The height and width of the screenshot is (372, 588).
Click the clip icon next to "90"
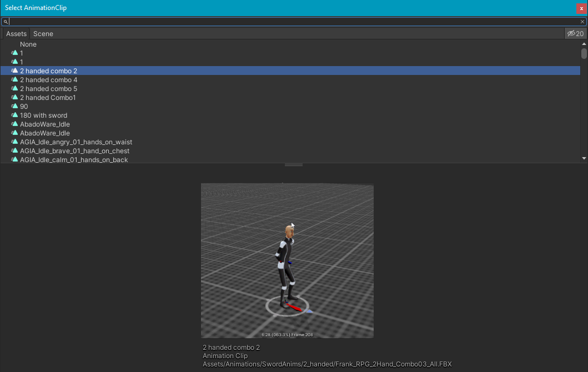pos(14,106)
